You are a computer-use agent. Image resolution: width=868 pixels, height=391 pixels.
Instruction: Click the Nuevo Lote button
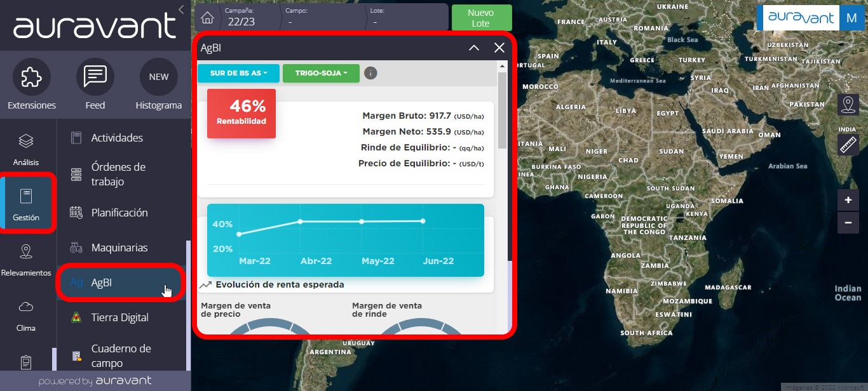click(x=481, y=17)
